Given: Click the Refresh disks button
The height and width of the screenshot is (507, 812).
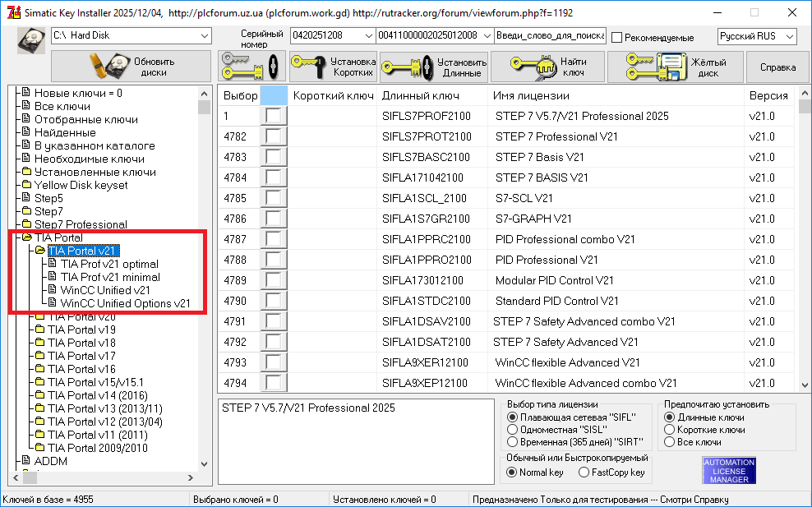Looking at the screenshot, I should coord(131,67).
